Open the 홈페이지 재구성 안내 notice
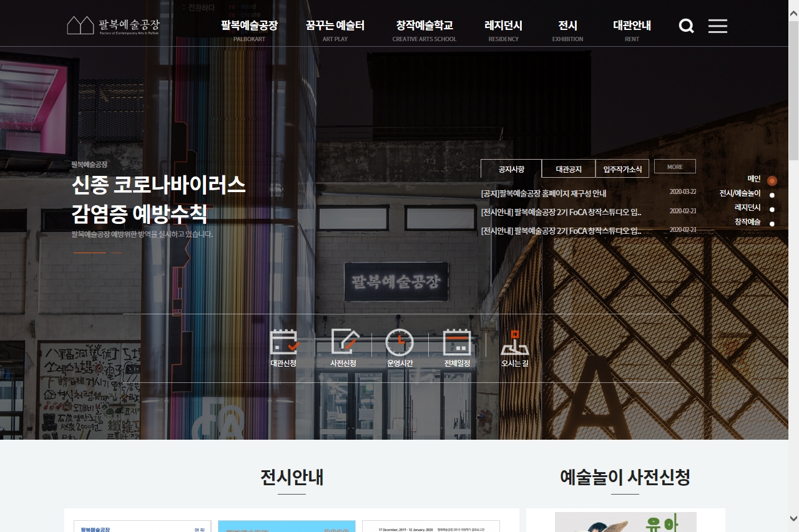 [x=543, y=193]
